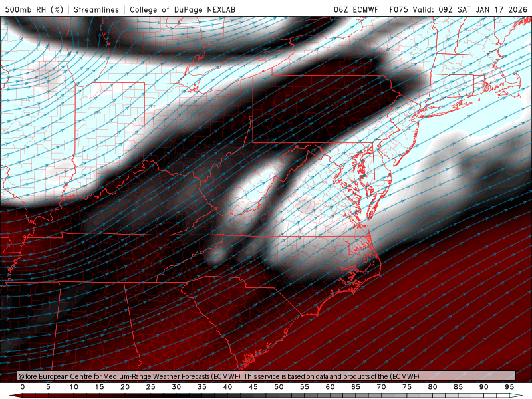Click the "06Z ECMWF" model run label
The height and width of the screenshot is (399, 532).
click(356, 9)
